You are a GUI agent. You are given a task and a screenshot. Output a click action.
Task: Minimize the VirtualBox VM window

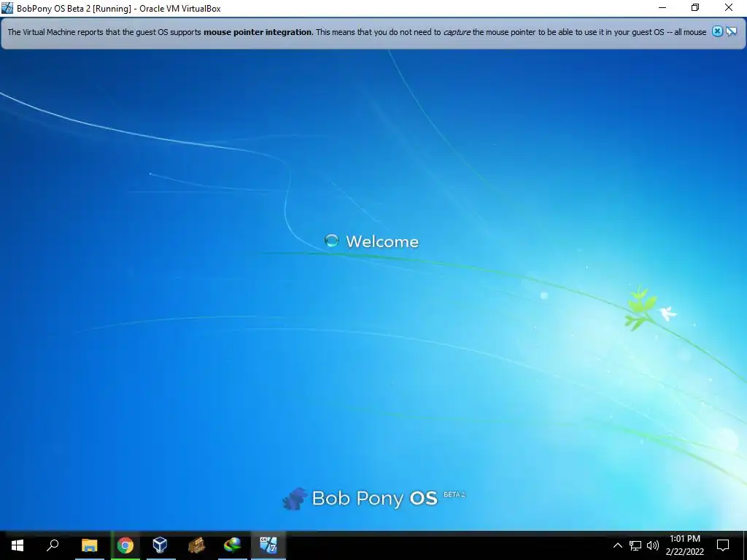click(662, 7)
